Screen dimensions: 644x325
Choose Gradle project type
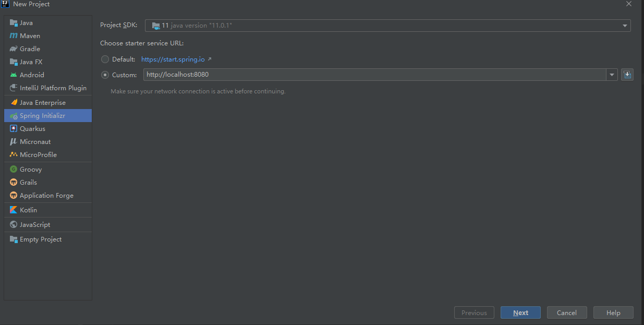tap(48, 49)
